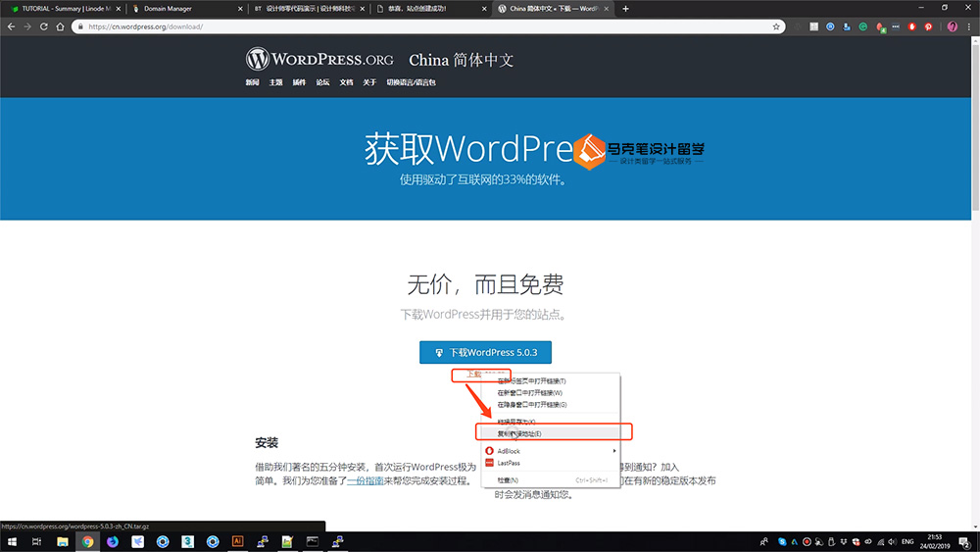The width and height of the screenshot is (980, 552).
Task: Open the Pinterest save extension
Action: pyautogui.click(x=928, y=26)
